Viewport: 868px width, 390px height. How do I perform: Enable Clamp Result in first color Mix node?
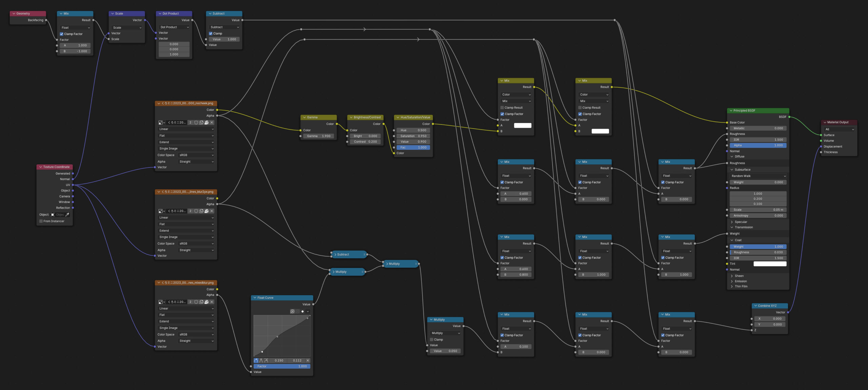point(502,108)
